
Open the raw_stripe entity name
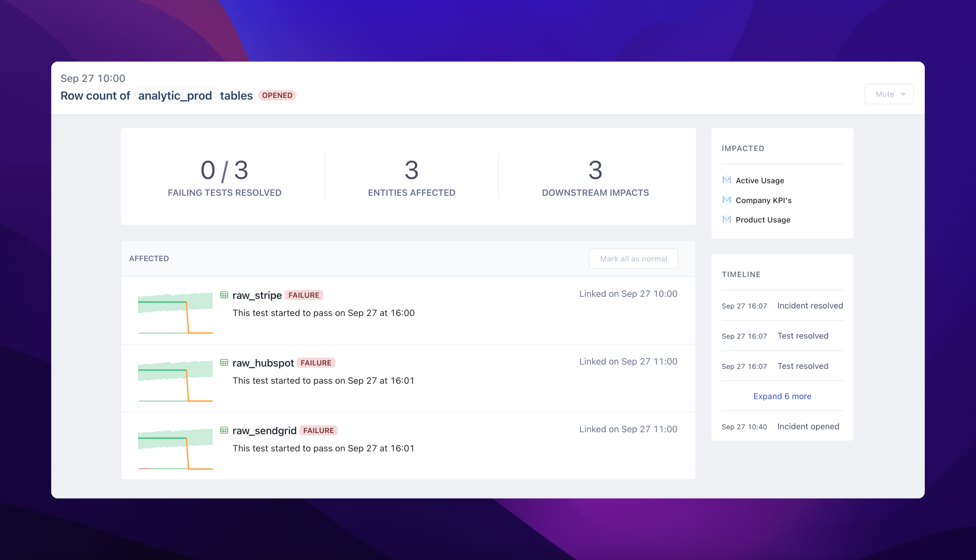pyautogui.click(x=257, y=295)
